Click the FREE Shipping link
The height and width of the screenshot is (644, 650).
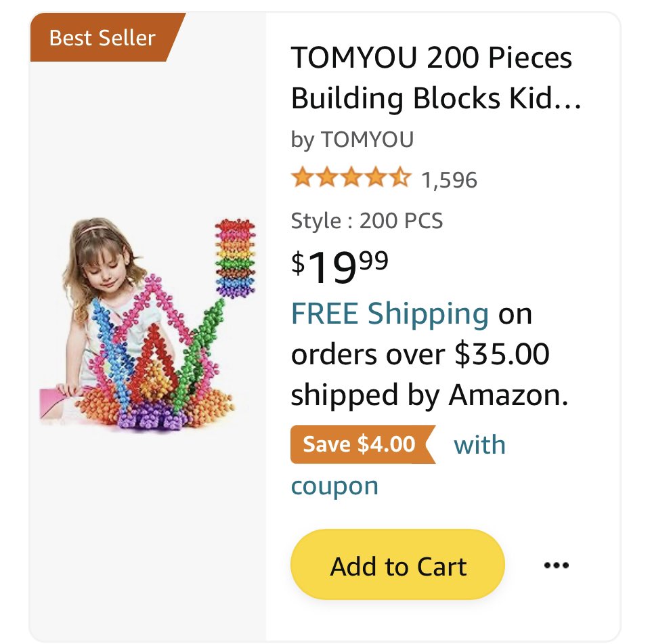(x=389, y=314)
